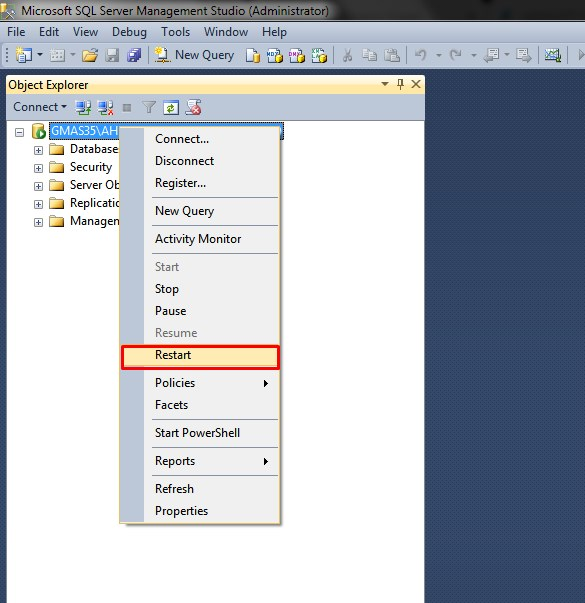The height and width of the screenshot is (603, 585).
Task: Open the Redo history dropdown arrow
Action: (474, 55)
